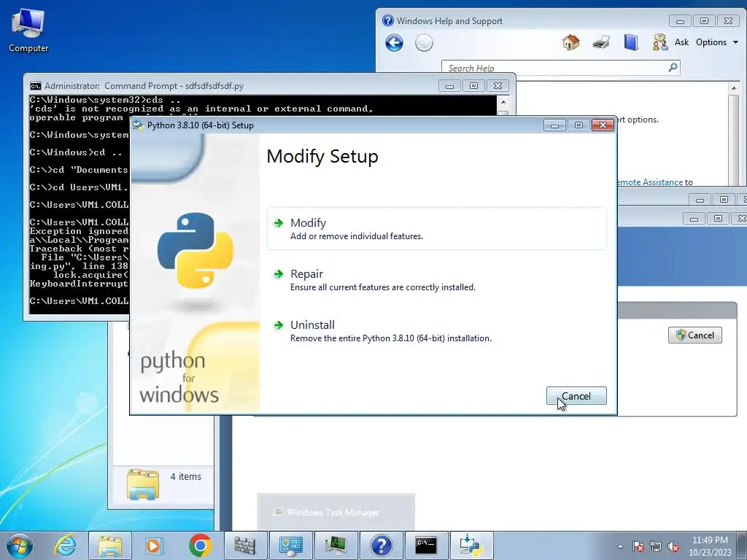The image size is (747, 560).
Task: Click the folder icon beside 4 items
Action: [143, 484]
